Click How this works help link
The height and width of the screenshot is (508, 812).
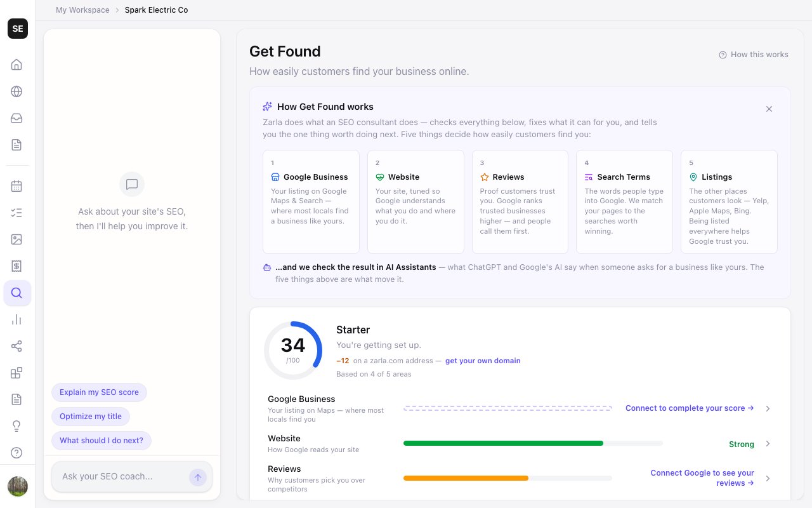click(754, 55)
